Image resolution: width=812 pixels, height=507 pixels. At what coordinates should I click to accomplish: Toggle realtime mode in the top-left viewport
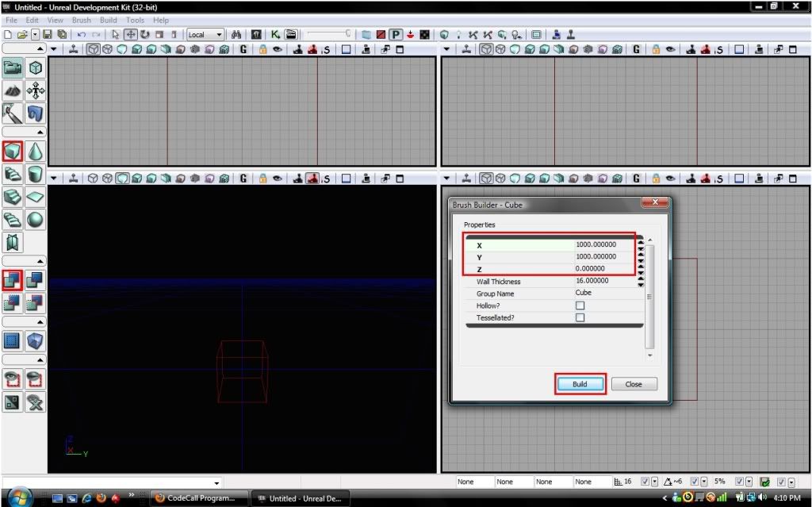click(x=74, y=49)
